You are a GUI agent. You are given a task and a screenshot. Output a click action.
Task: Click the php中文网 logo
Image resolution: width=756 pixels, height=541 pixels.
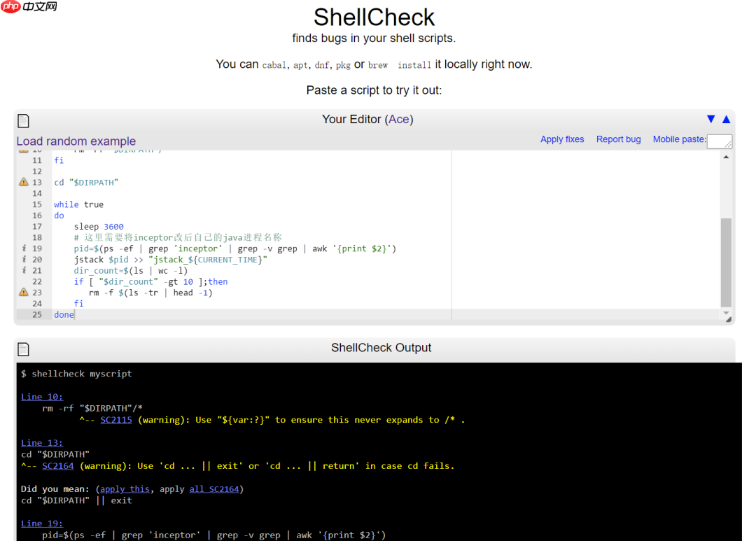pos(29,6)
